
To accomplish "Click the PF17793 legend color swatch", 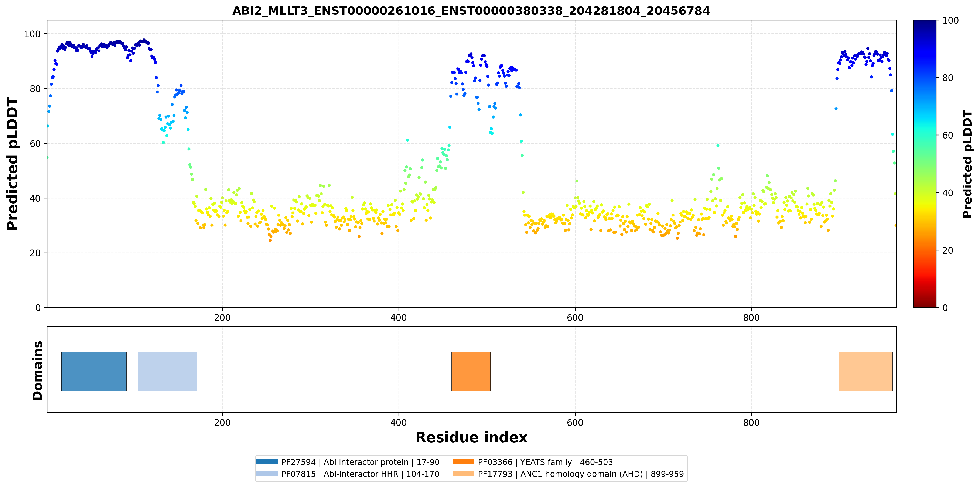I will [464, 474].
